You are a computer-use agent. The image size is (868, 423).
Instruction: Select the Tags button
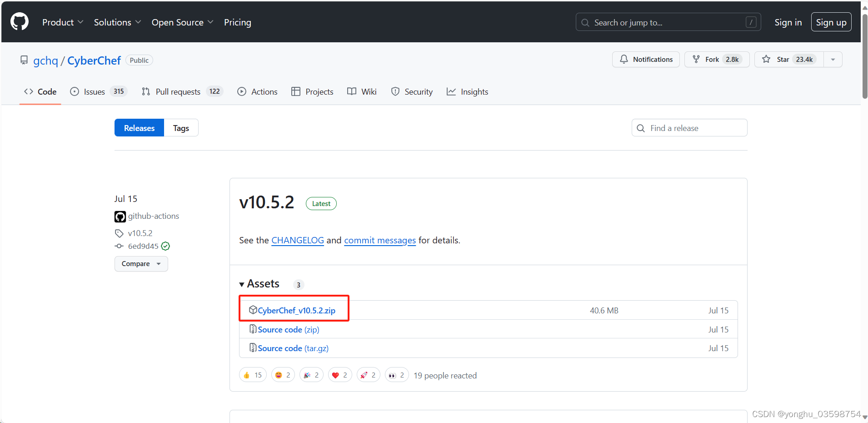point(181,128)
